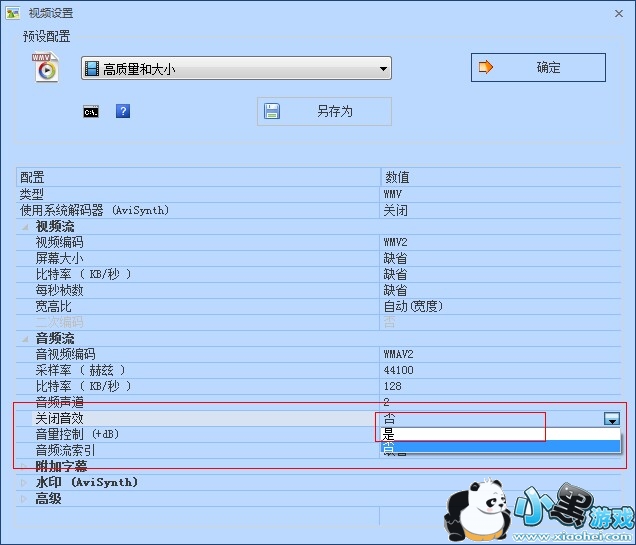Click the 另存为 button
The width and height of the screenshot is (636, 545).
(x=324, y=112)
